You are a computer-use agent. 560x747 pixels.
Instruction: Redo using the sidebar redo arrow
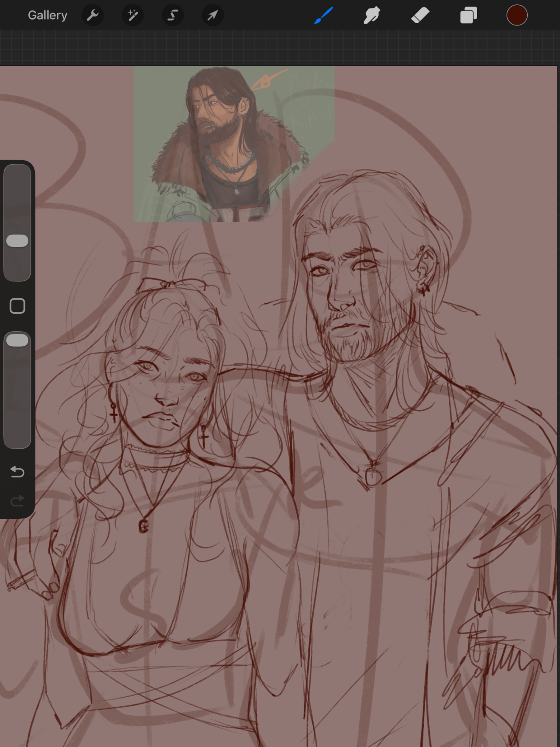coord(17,501)
